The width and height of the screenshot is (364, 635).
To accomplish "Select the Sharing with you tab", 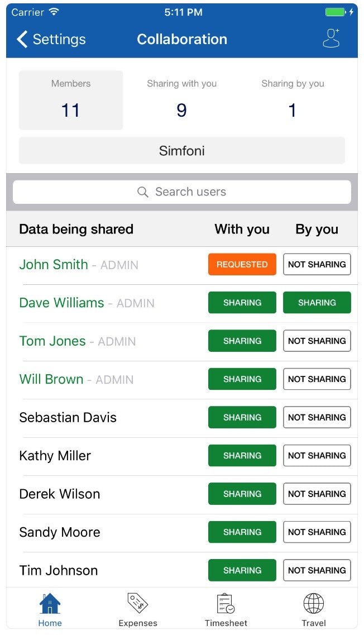I will click(x=181, y=100).
